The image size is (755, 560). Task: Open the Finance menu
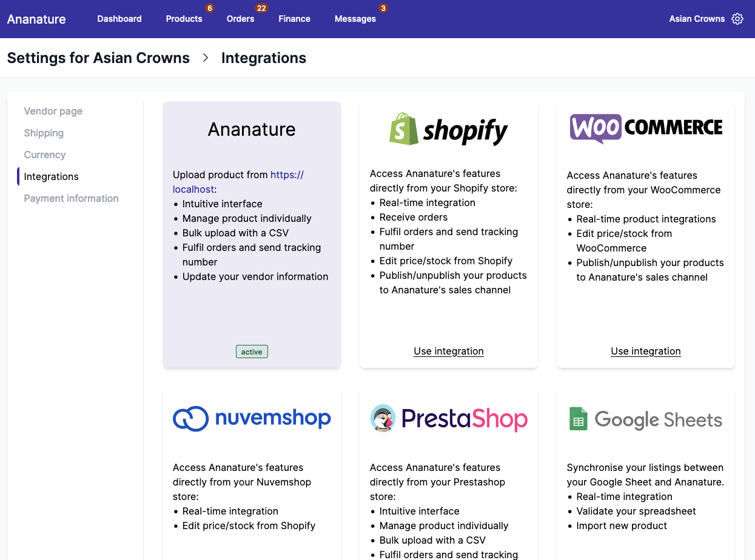(294, 19)
